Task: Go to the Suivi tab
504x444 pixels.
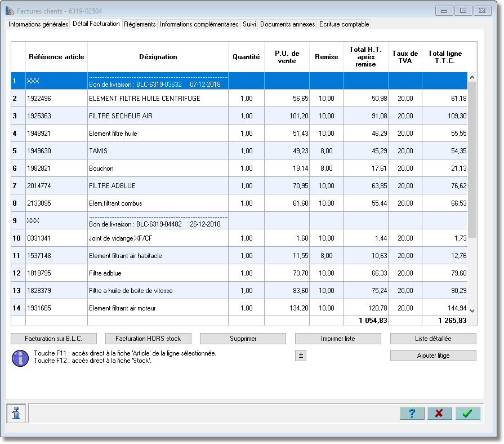Action: 249,24
